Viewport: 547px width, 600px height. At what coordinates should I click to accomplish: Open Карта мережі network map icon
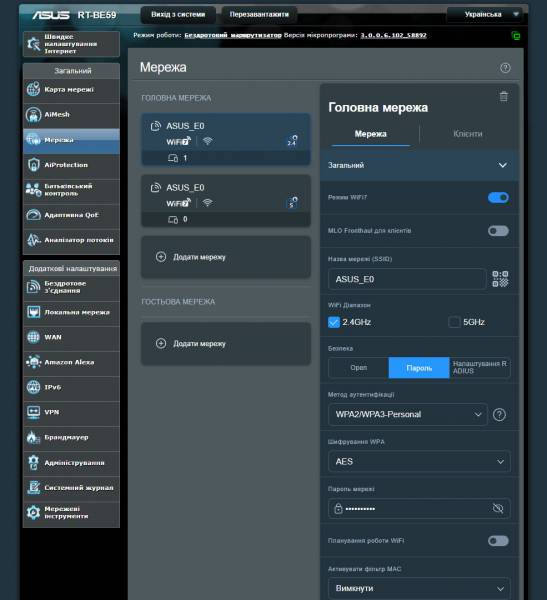pos(33,89)
